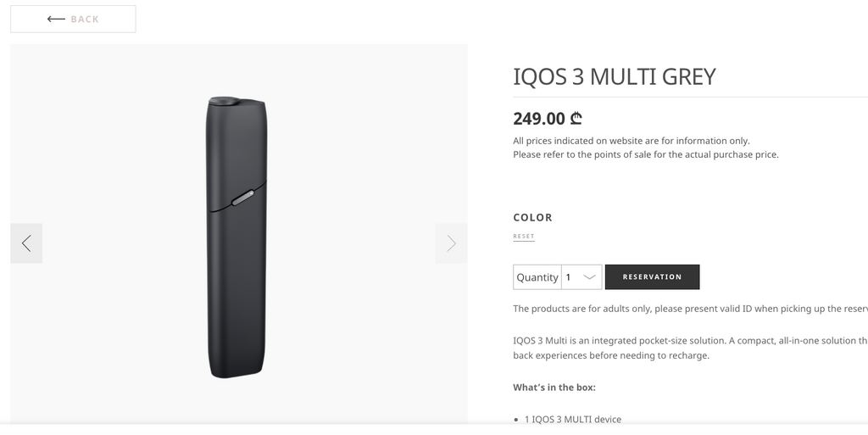The image size is (868, 435).
Task: Click the grey IQOS device photo
Action: pos(237,237)
